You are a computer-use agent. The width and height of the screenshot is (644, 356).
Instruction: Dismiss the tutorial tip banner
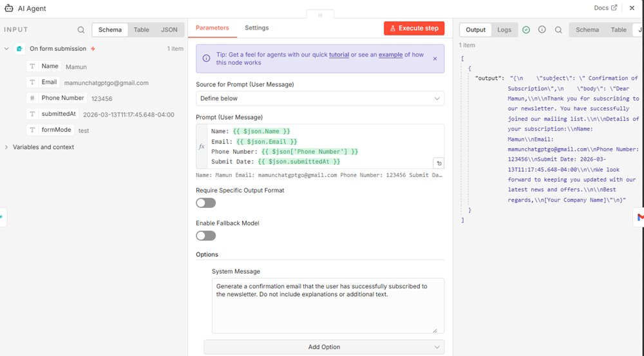tap(435, 59)
